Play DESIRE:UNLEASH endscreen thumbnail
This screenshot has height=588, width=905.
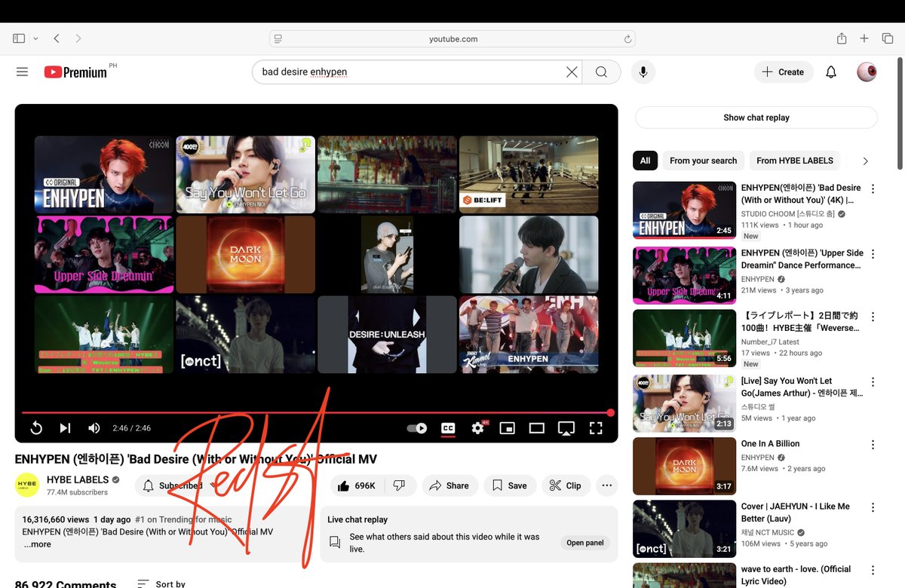coord(387,335)
